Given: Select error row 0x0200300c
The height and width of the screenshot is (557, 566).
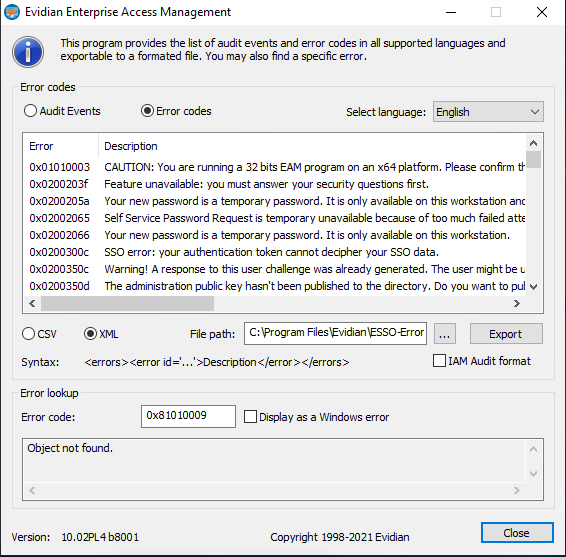Looking at the screenshot, I should 274,252.
